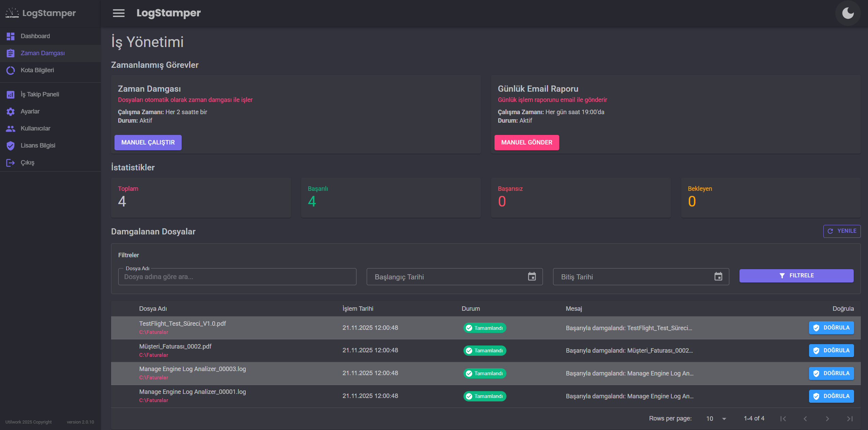Toggle dark mode with the moon icon
The width and height of the screenshot is (868, 430).
click(848, 13)
